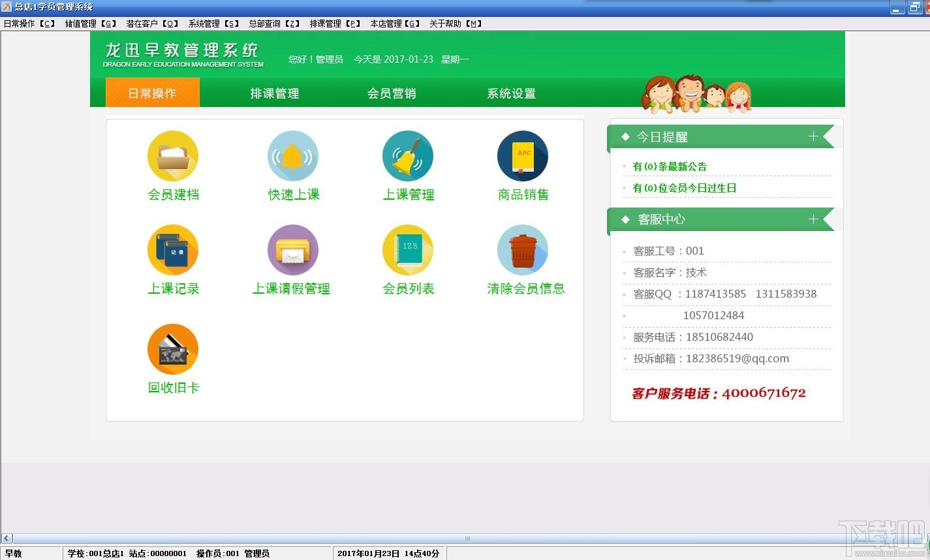Viewport: 930px width, 560px height.
Task: Click QQ number 1311583938
Action: 786,294
